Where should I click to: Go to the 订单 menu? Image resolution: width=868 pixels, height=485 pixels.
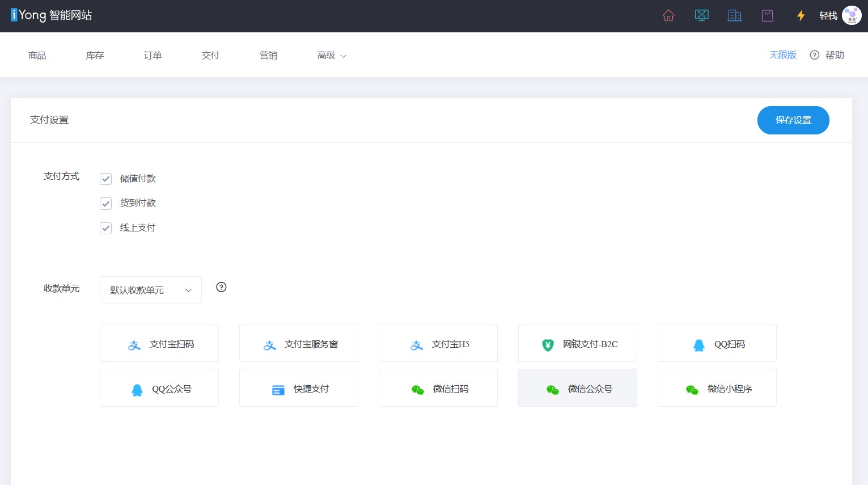pyautogui.click(x=153, y=55)
